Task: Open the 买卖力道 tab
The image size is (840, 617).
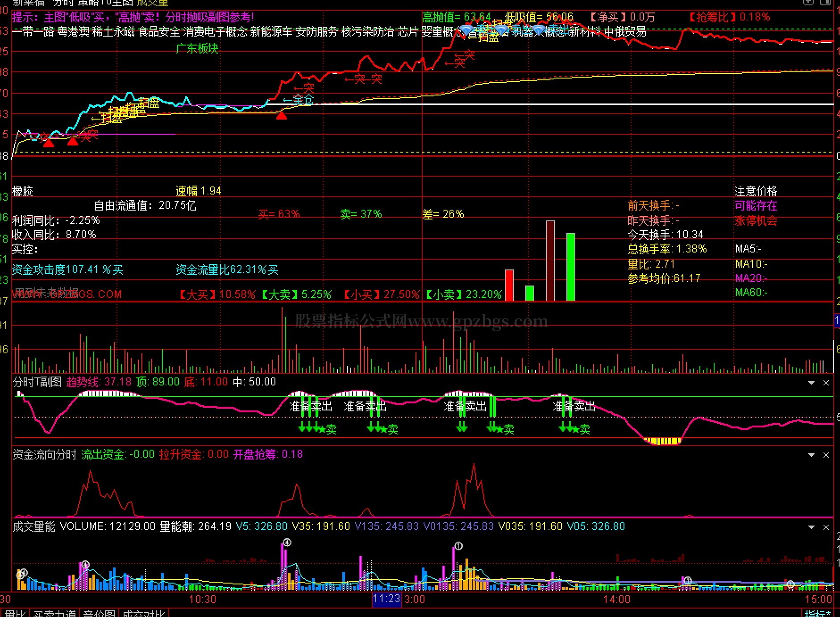Action: coord(54,613)
